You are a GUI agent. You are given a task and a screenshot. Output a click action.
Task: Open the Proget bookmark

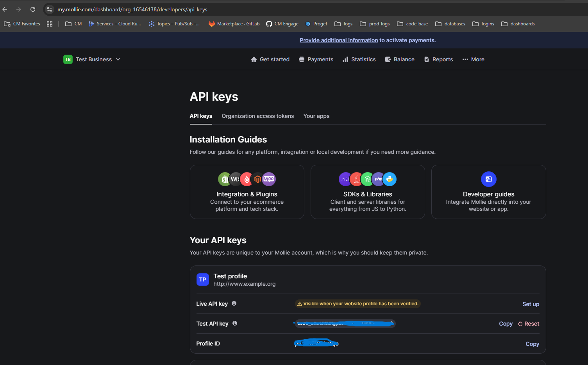(x=316, y=24)
